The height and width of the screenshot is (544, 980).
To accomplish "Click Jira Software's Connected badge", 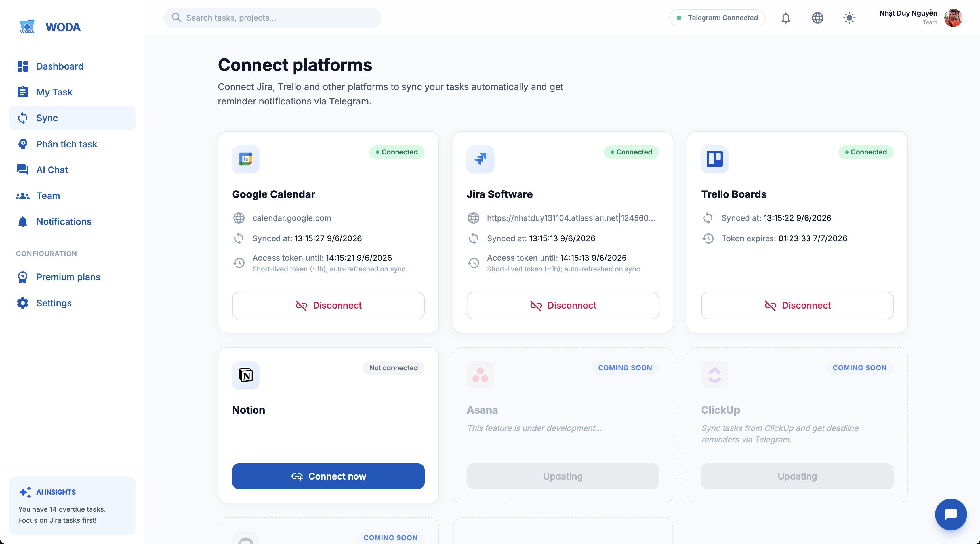I will (631, 152).
